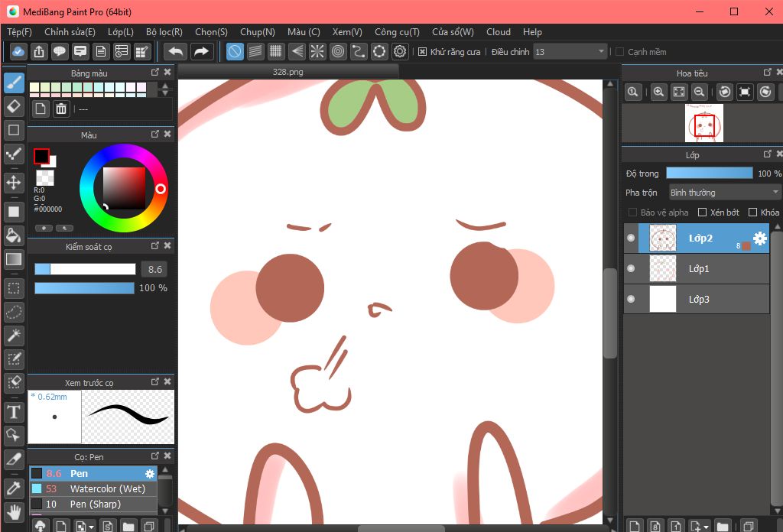Select the Brush tool in the left toolbar
This screenshot has width=783, height=532.
point(14,83)
